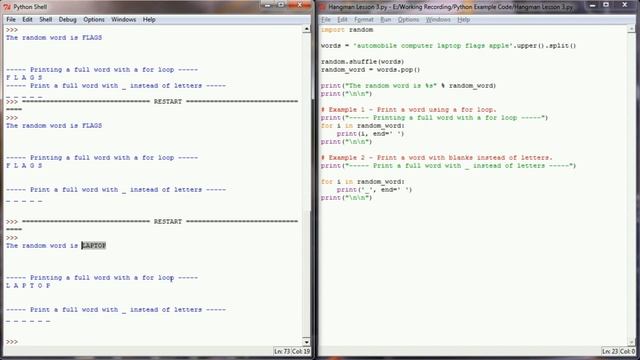The height and width of the screenshot is (360, 640).
Task: Open File menu in Python Shell
Action: [x=11, y=20]
